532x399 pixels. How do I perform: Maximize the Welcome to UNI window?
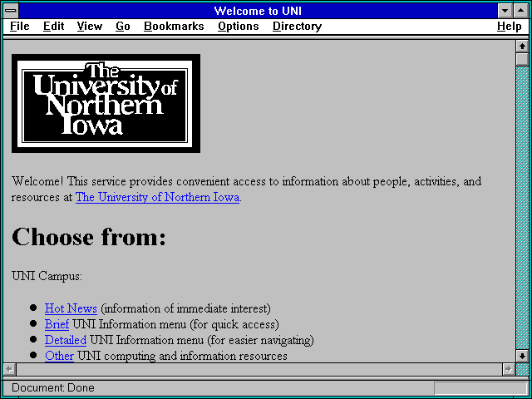click(x=521, y=11)
